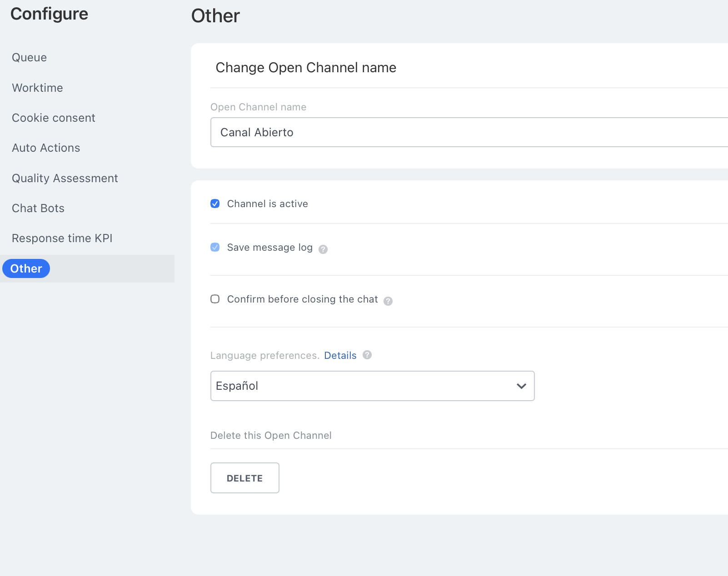Click help icon after Language preferences Details

tap(367, 355)
